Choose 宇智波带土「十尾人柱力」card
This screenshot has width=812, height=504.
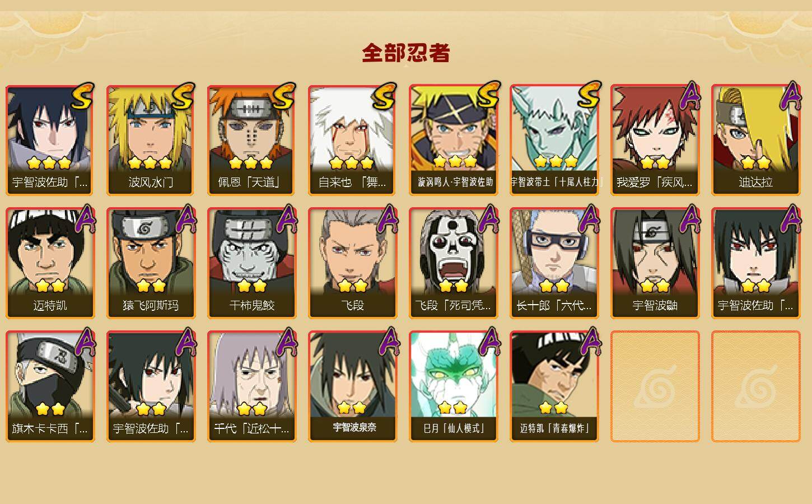click(x=554, y=140)
